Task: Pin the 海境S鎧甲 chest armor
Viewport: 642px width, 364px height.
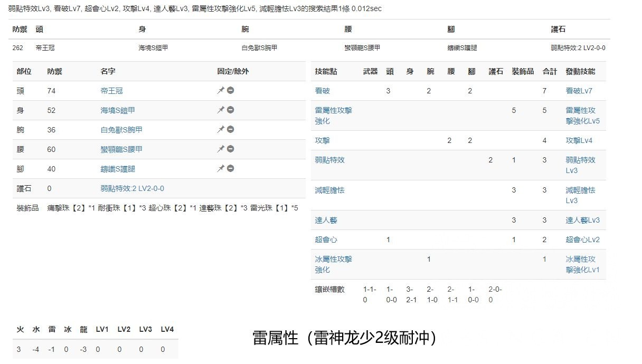Action: 221,110
